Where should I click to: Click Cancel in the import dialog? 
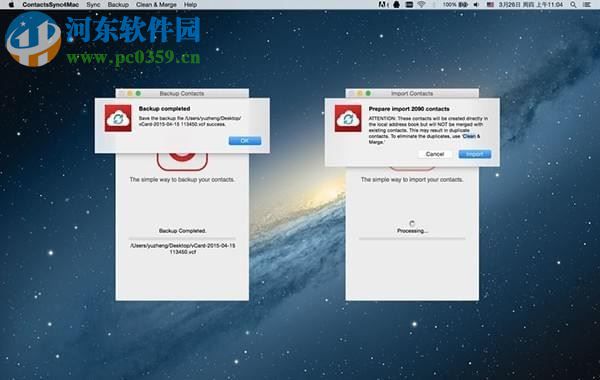(x=435, y=154)
